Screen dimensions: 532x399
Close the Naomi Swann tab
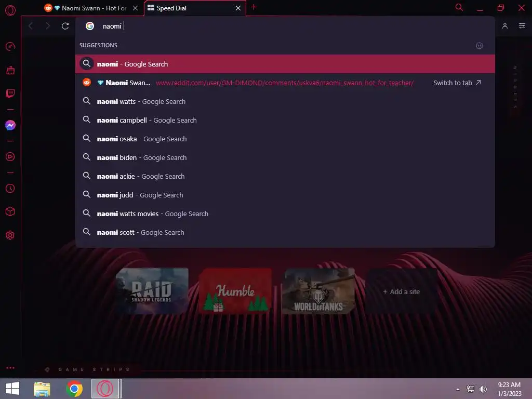pyautogui.click(x=136, y=8)
